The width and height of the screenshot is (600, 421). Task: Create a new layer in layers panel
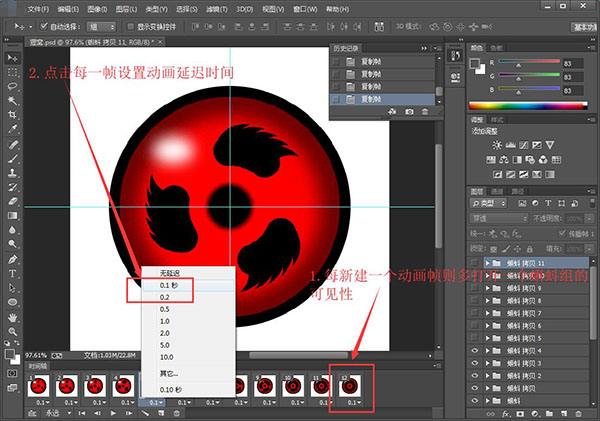click(564, 414)
